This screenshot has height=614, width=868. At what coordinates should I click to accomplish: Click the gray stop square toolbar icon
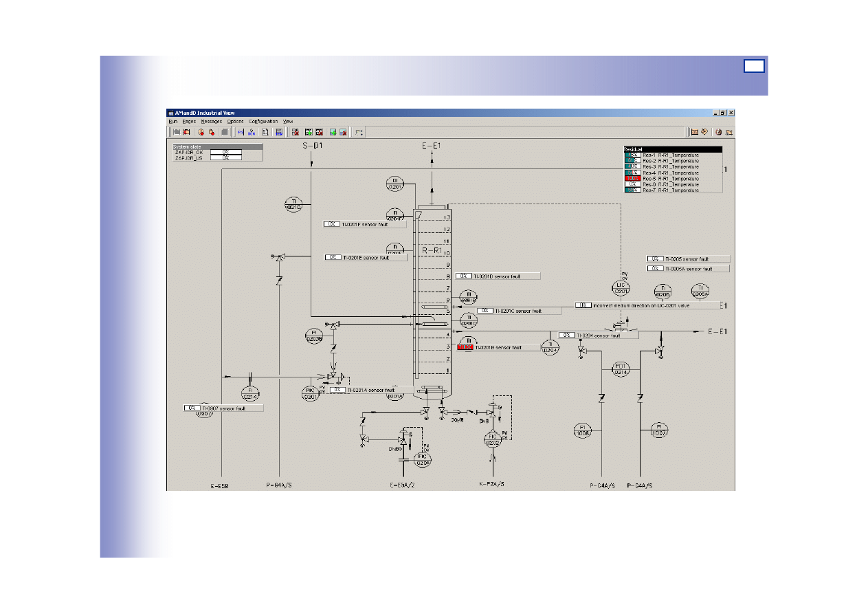224,132
